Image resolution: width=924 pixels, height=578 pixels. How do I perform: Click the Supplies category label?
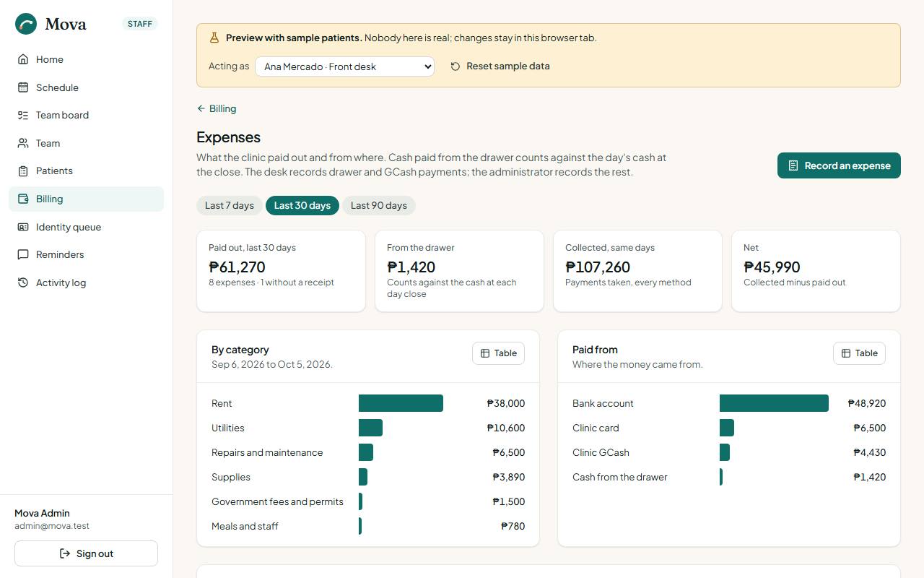[231, 477]
